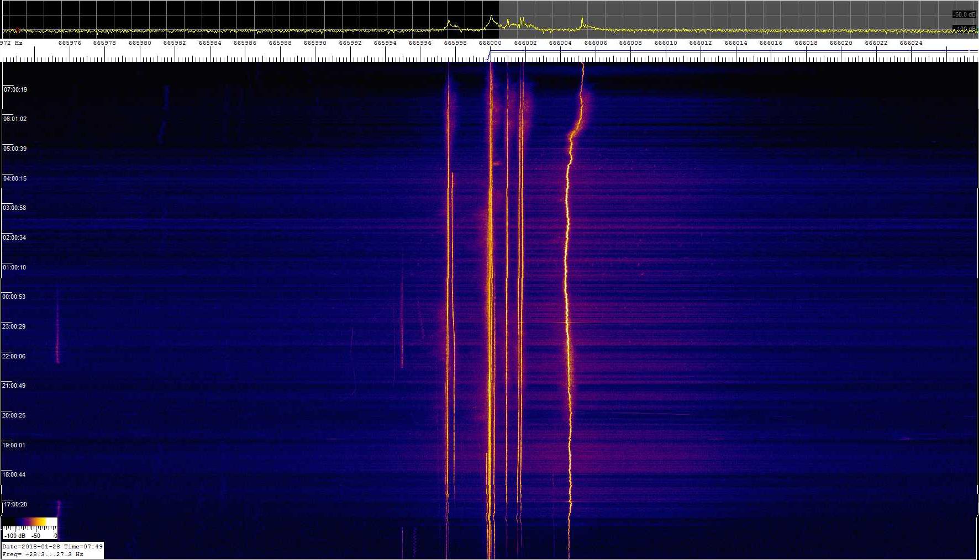Click the 665984 frequency label
The width and height of the screenshot is (979, 560).
[210, 43]
